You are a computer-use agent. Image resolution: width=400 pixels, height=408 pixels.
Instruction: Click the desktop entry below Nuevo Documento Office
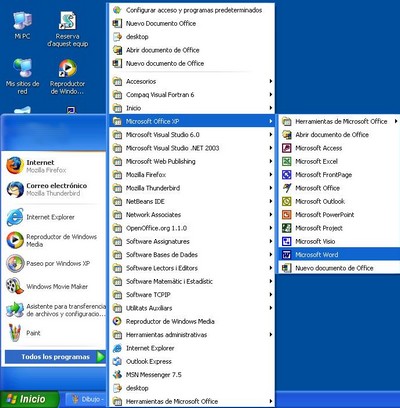coord(192,37)
